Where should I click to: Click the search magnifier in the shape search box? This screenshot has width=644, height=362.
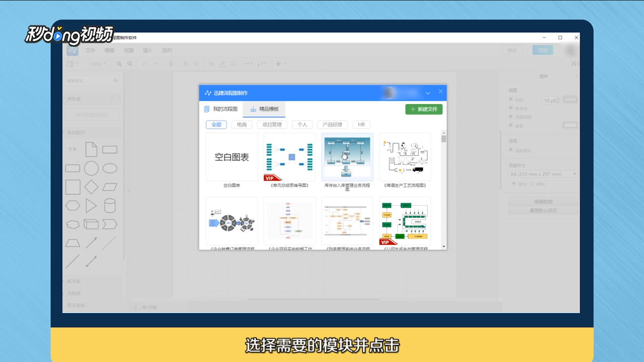[115, 80]
